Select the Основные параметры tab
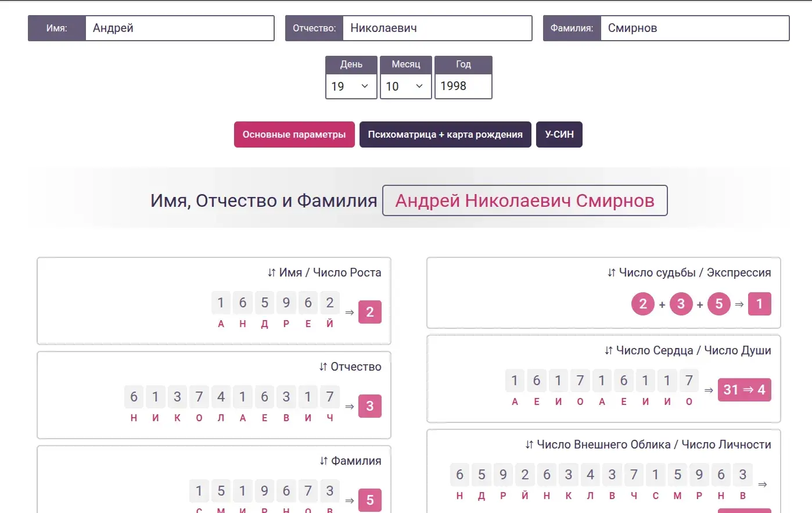The width and height of the screenshot is (812, 513). pyautogui.click(x=294, y=134)
